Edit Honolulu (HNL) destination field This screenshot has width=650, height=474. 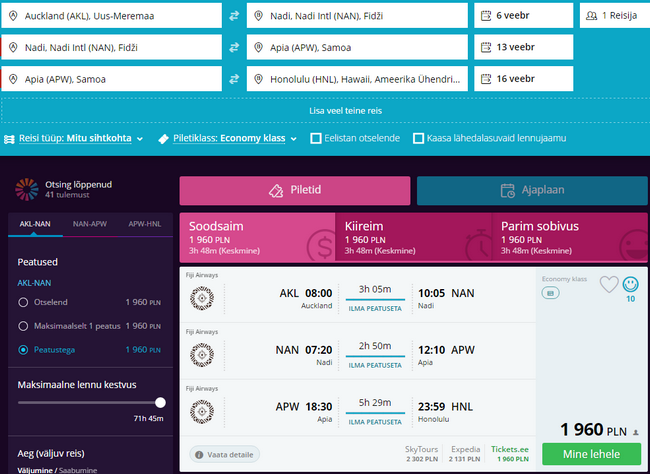[x=357, y=79]
